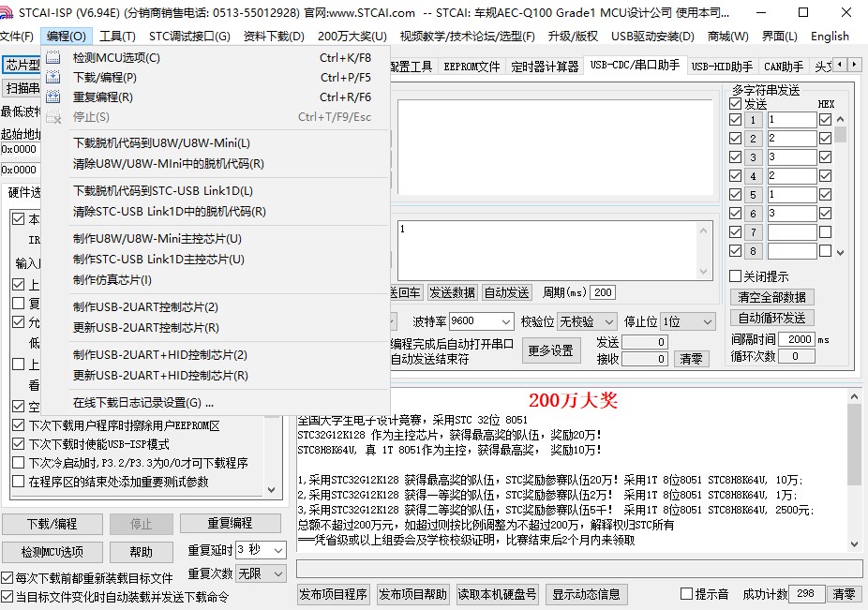Click the 循环次数 input field
Viewport: 868px width, 610px height.
pos(797,356)
